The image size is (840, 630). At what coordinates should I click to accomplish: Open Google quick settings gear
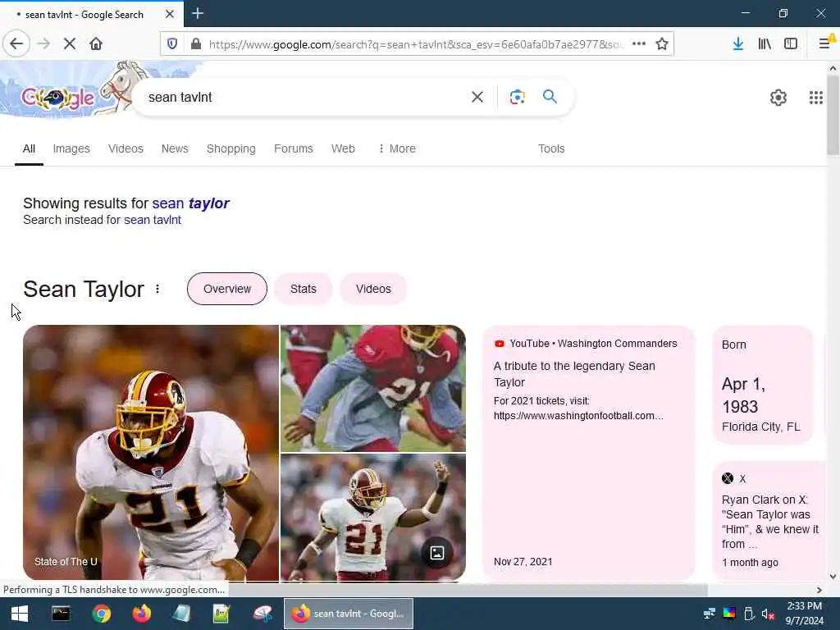pos(778,98)
